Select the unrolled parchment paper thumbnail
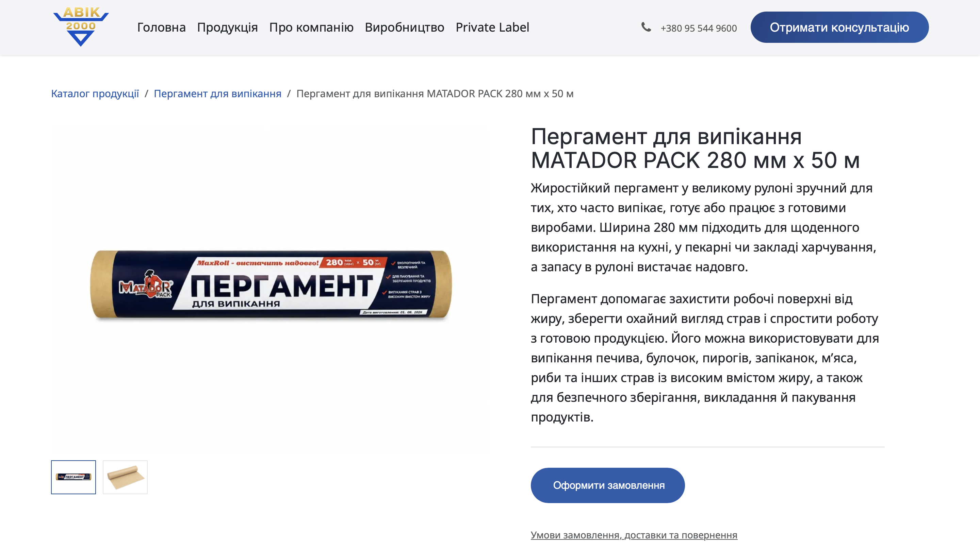 [x=125, y=477]
